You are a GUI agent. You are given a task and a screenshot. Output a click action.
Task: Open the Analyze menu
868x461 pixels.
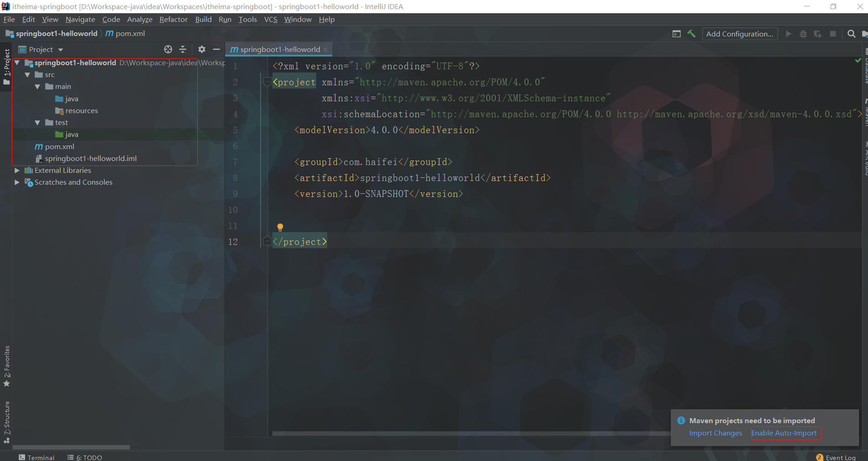[140, 19]
